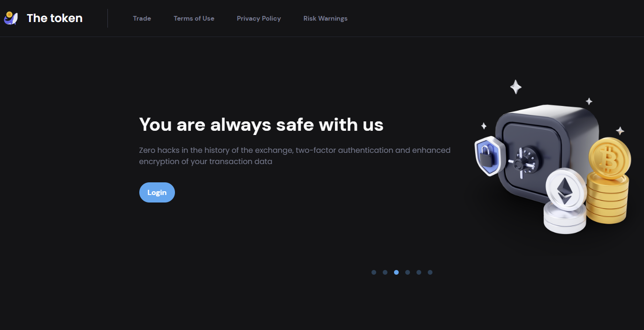Screen dimensions: 644x330
Task: Select the active third carousel dot
Action: pos(396,272)
